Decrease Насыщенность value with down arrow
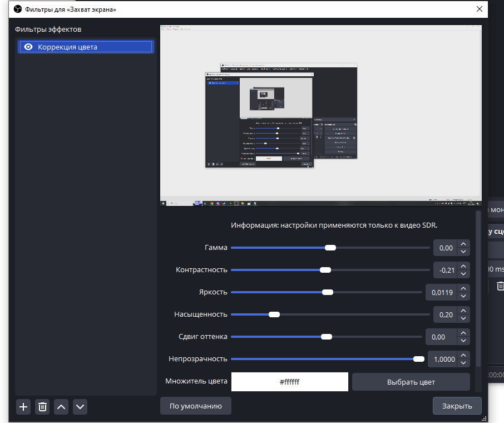504x423 pixels. pyautogui.click(x=463, y=318)
